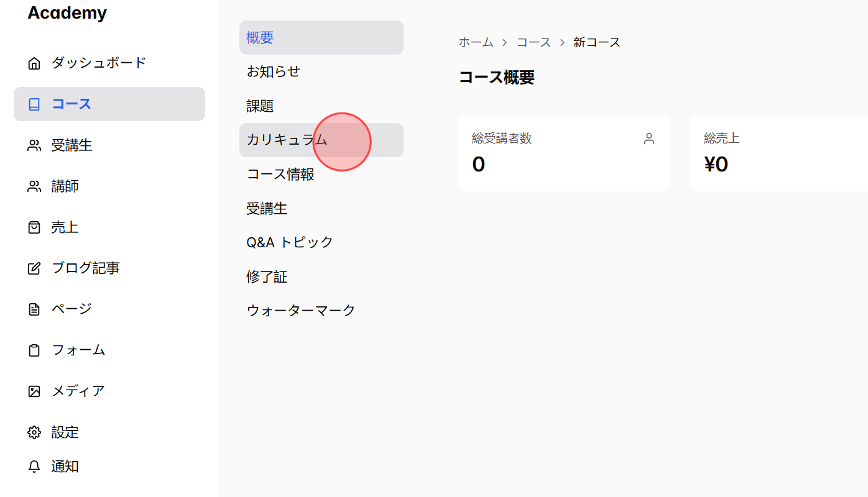Click the person icon on the 総受講者数 card
The image size is (868, 497).
[x=649, y=139]
